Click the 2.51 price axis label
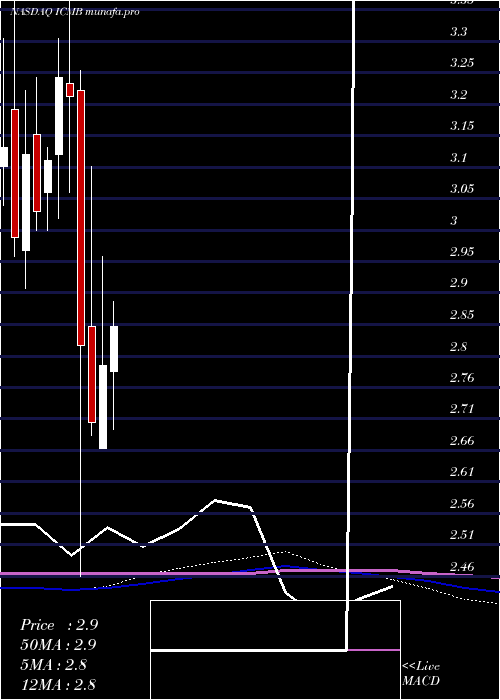Image resolution: width=500 pixels, height=700 pixels. pos(462,535)
